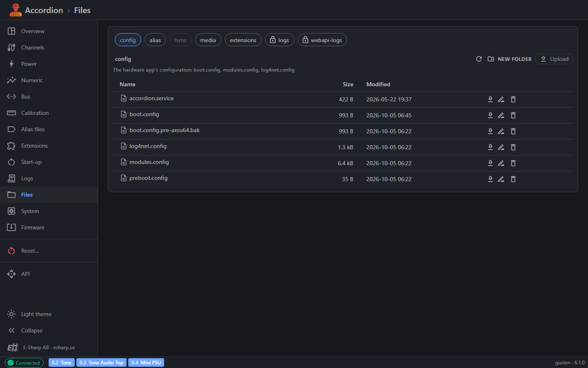Viewport: 588px width, 368px height.
Task: Download boot.config.pre-axsu64.bak
Action: [490, 131]
